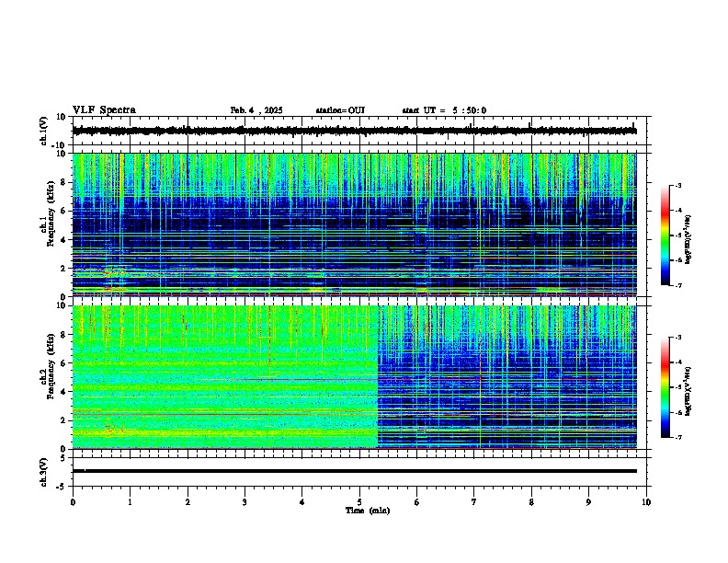Screen dimensions: 728x563
Task: Click the log(PSD) label beside ch.2 color bar
Action: tap(688, 391)
